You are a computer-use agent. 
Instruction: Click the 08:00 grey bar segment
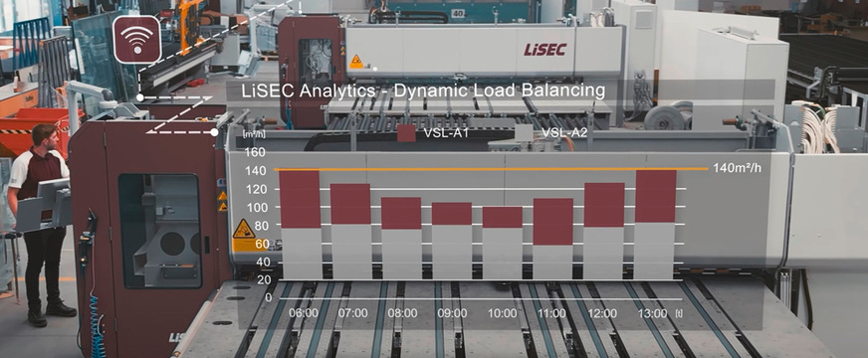(x=401, y=254)
